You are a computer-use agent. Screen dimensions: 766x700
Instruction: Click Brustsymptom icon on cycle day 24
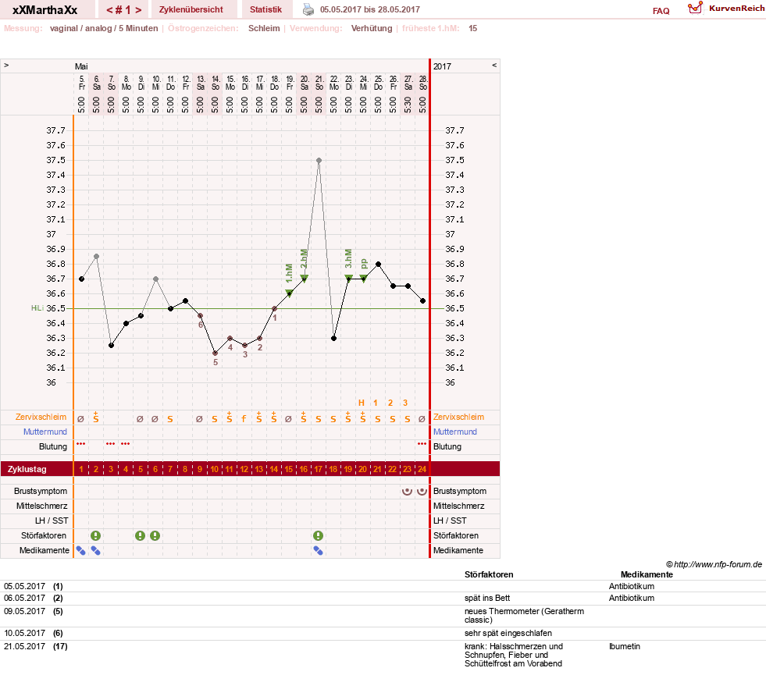(x=422, y=491)
